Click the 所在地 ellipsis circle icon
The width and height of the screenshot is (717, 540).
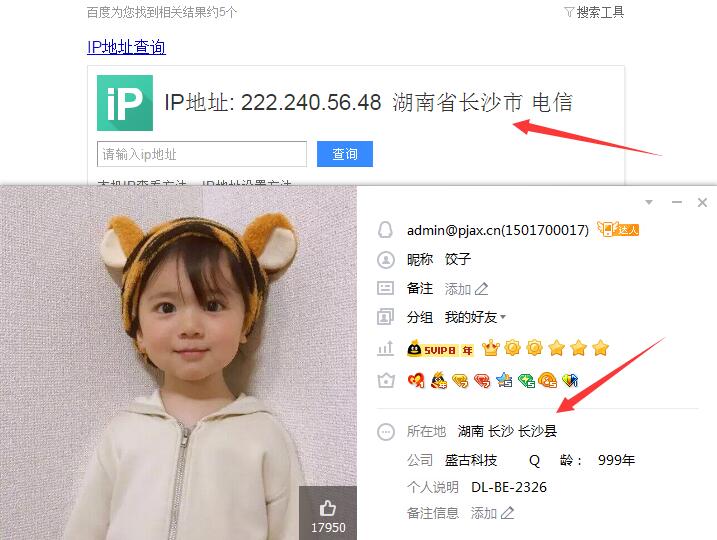tap(385, 432)
